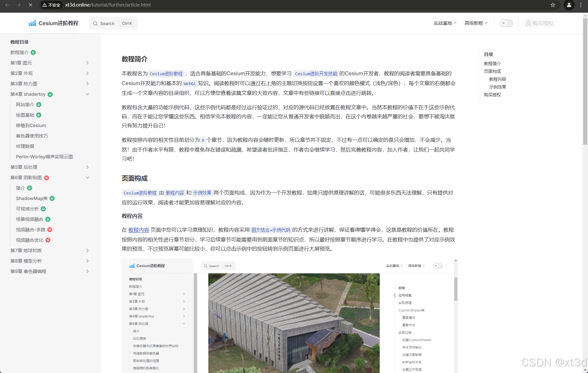Click the Search input box

pos(113,23)
